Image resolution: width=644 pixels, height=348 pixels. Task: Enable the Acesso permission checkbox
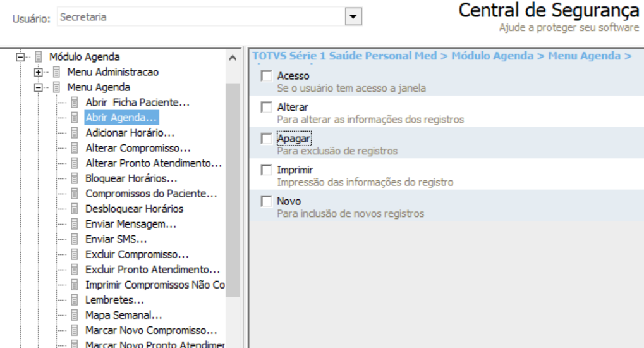(x=267, y=76)
